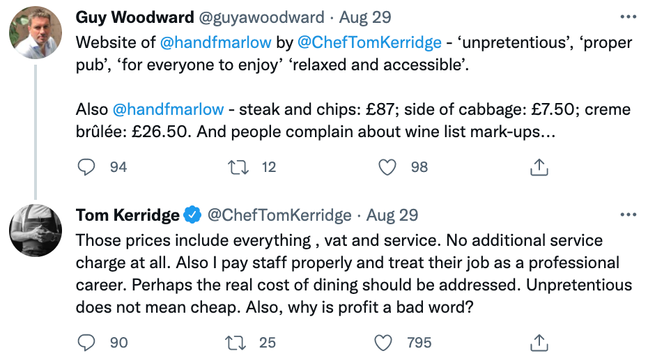Reply to Guy Woodward's tweet
This screenshot has width=648, height=360.
[86, 167]
